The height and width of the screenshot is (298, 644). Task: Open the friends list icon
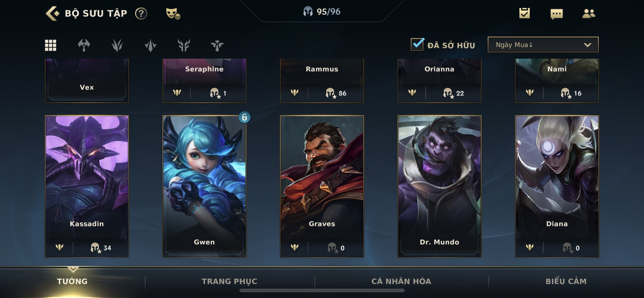[x=588, y=14]
